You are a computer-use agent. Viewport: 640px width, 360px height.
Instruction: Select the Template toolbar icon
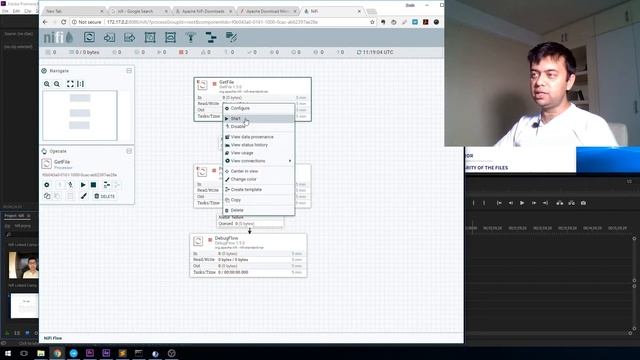211,38
